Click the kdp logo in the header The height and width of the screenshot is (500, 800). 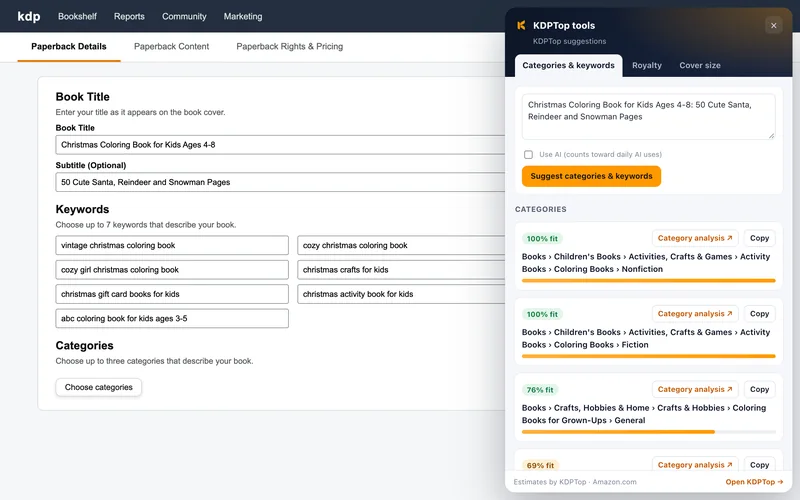[x=29, y=16]
